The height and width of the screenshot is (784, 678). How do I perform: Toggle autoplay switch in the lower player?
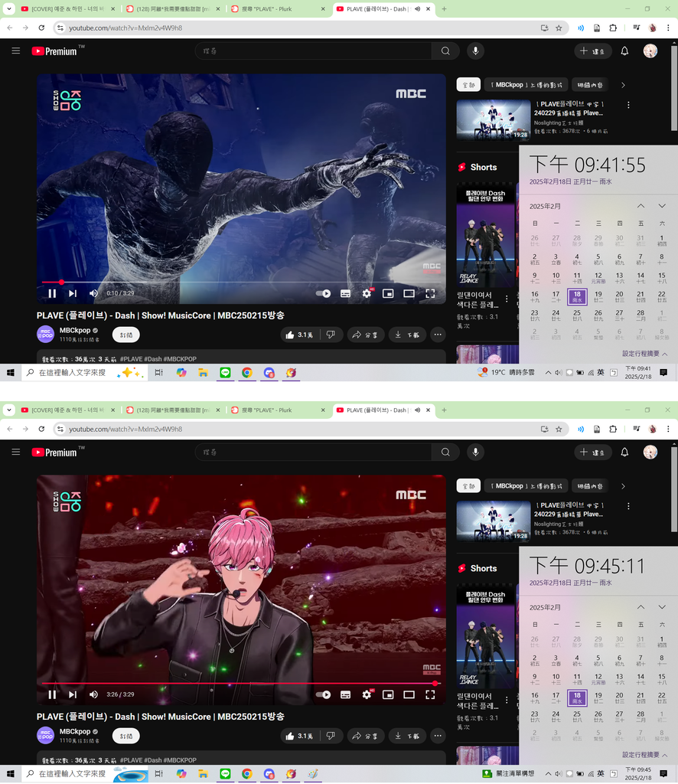[x=323, y=694]
